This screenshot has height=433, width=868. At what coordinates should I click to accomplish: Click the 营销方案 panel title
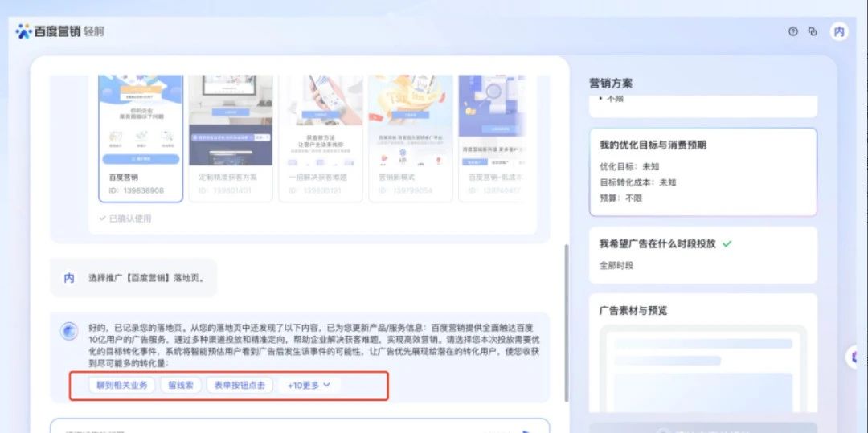coord(611,84)
